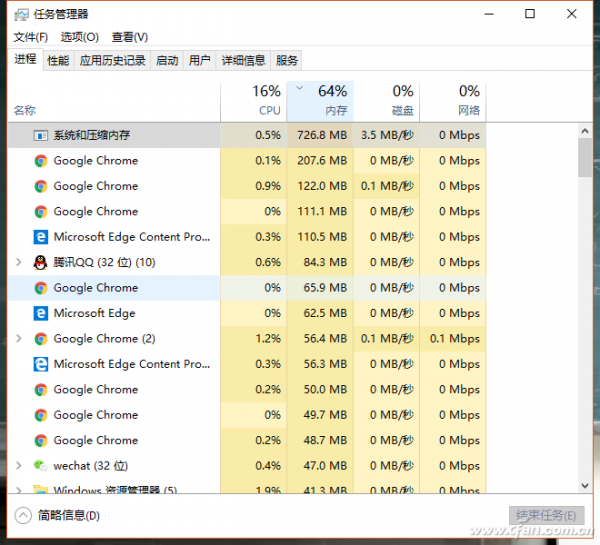Click the 腾讯QQ penguin icon
Image resolution: width=600 pixels, height=545 pixels.
40,263
